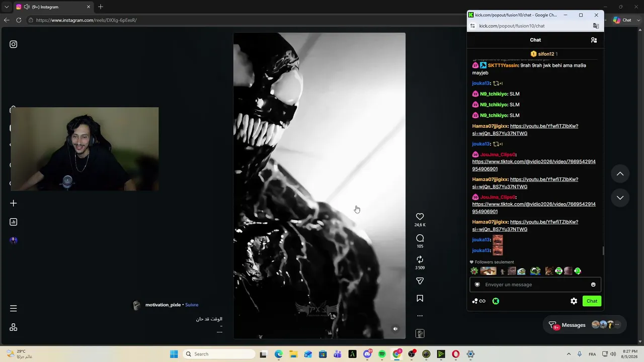This screenshot has height=362, width=644.
Task: Open reel comments bubble icon
Action: [420, 238]
